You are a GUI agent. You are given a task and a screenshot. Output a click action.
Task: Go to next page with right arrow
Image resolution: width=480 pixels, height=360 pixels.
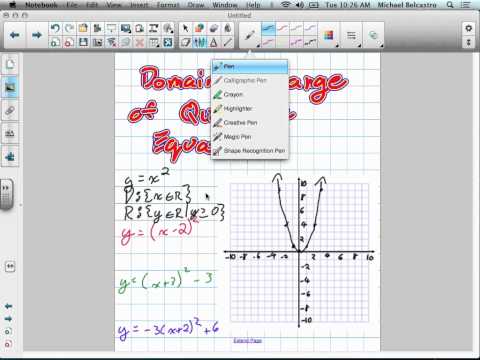point(36,35)
